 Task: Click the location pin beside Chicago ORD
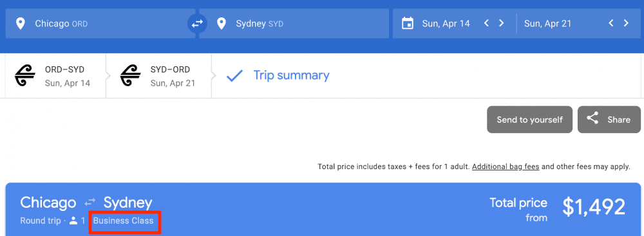coord(20,24)
